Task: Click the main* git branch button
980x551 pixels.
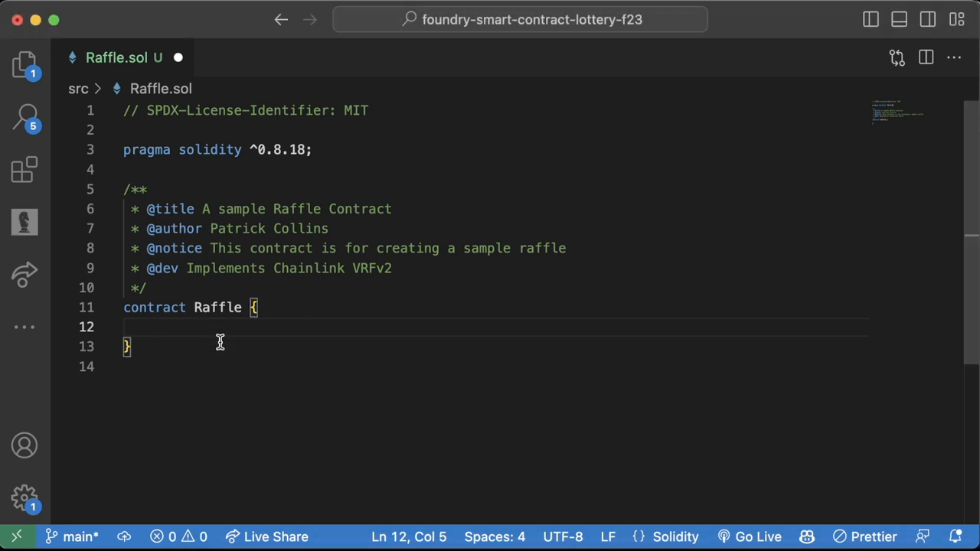Action: tap(72, 536)
